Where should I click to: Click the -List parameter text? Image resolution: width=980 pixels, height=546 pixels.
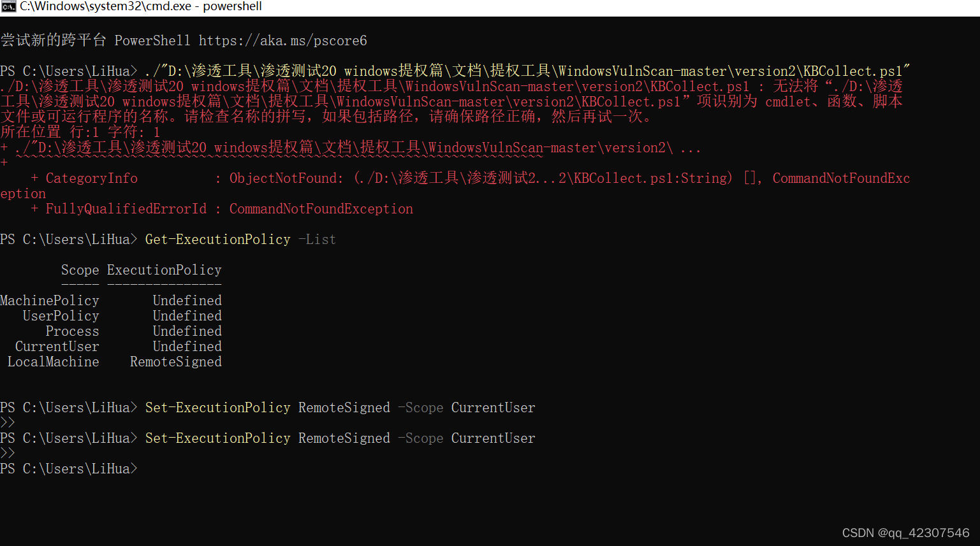tap(317, 240)
